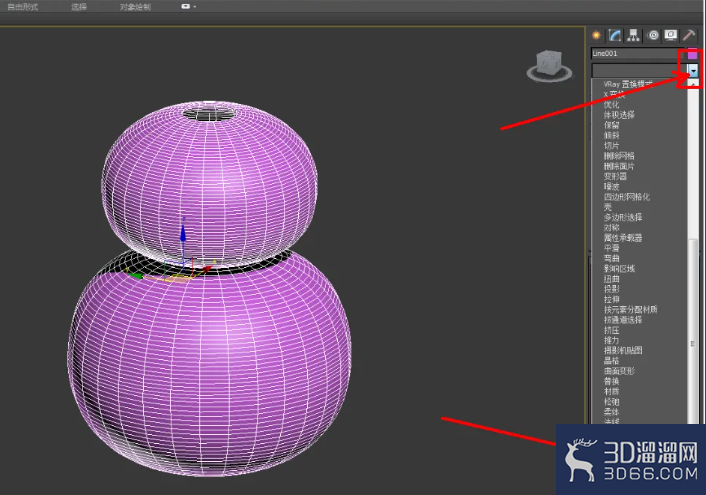Select the 删除网格 modifier
The height and width of the screenshot is (495, 706).
(x=619, y=156)
